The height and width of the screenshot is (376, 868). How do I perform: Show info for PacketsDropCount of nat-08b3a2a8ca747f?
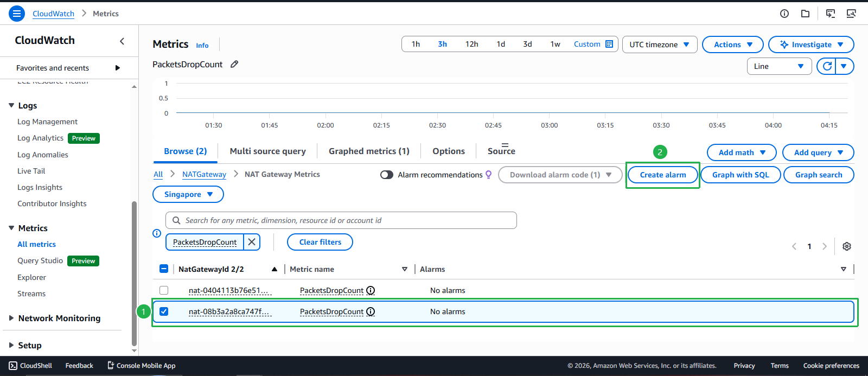[x=371, y=311]
